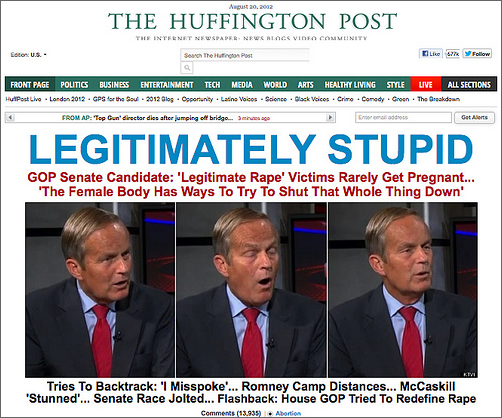This screenshot has width=502, height=418.
Task: Click the London 2012 link
Action: coord(67,99)
